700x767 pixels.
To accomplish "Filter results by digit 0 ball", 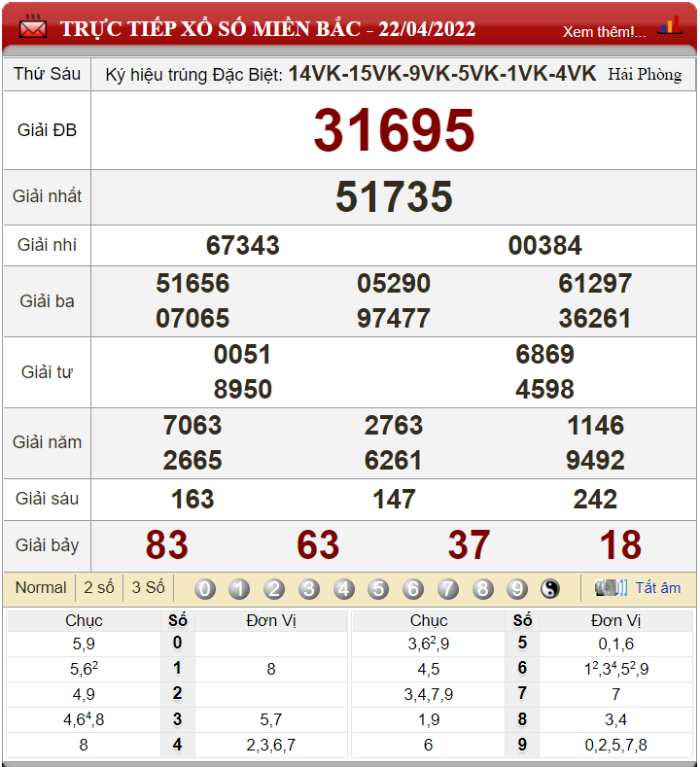I will [205, 589].
